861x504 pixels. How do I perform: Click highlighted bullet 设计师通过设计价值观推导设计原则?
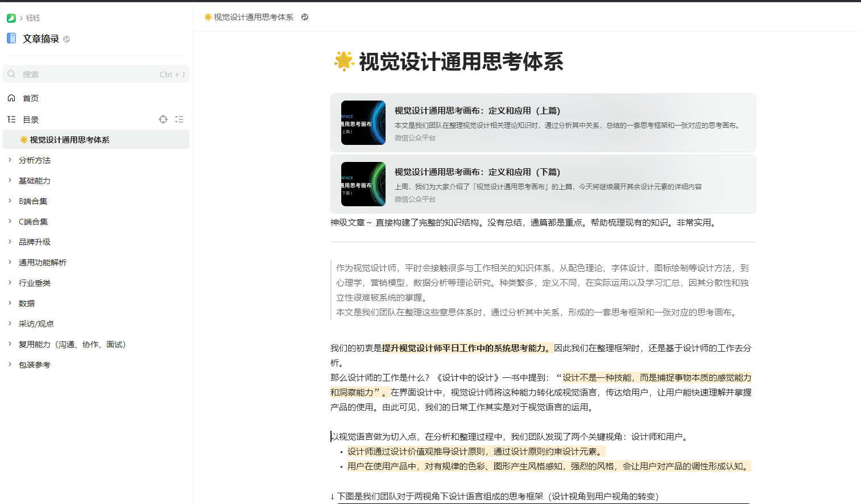tap(477, 451)
